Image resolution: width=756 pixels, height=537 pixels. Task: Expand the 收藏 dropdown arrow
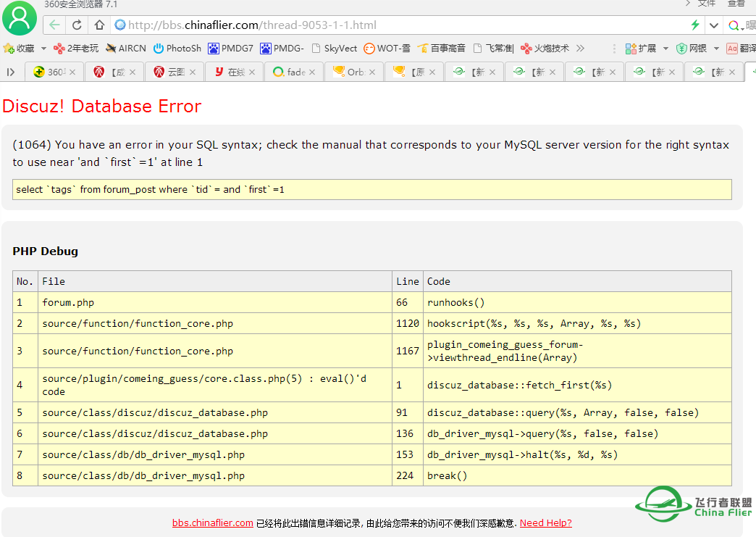click(43, 49)
